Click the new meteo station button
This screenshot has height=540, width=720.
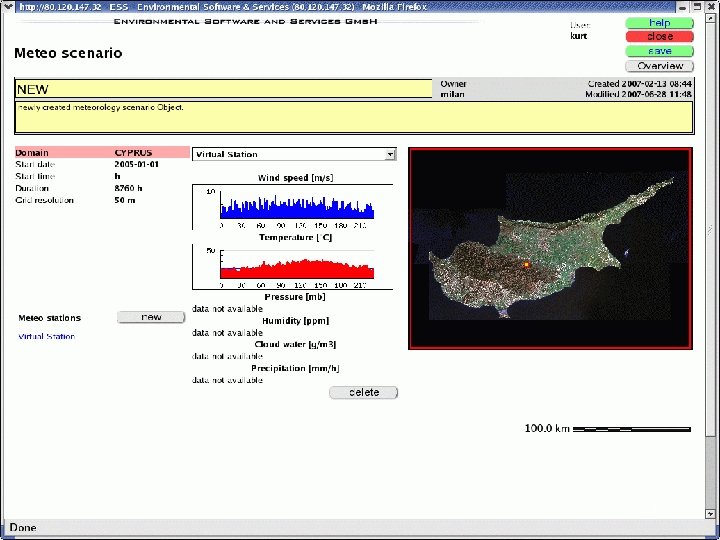151,317
